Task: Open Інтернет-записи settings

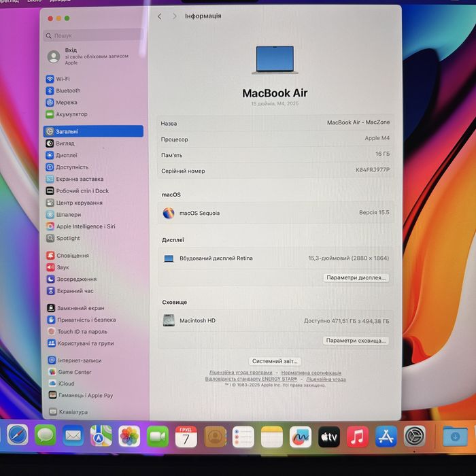Action: [75, 360]
